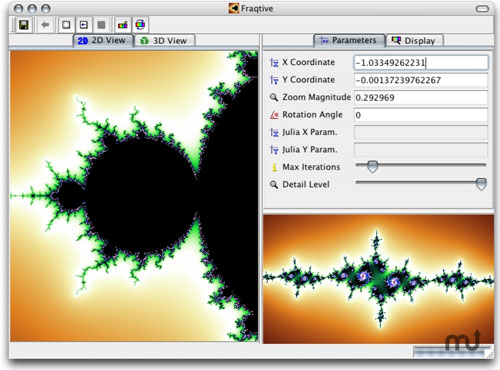The image size is (500, 370).
Task: Click the Detail Level magnifier icon
Action: point(274,184)
